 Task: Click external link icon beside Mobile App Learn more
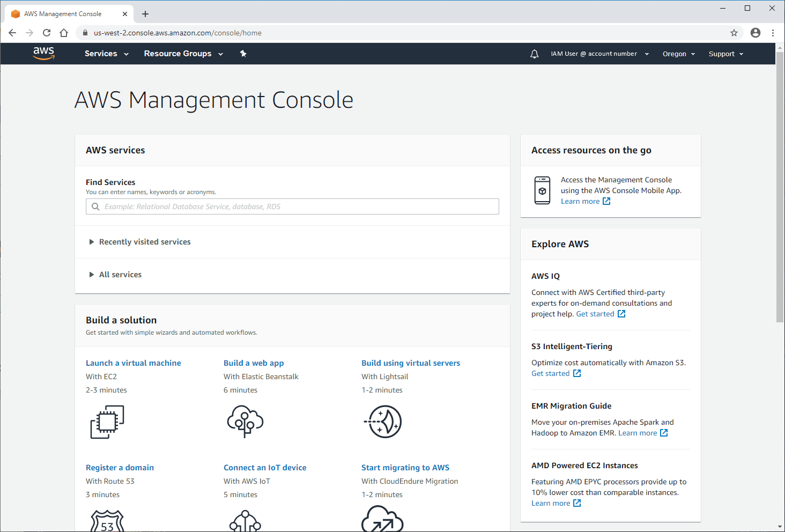(606, 201)
